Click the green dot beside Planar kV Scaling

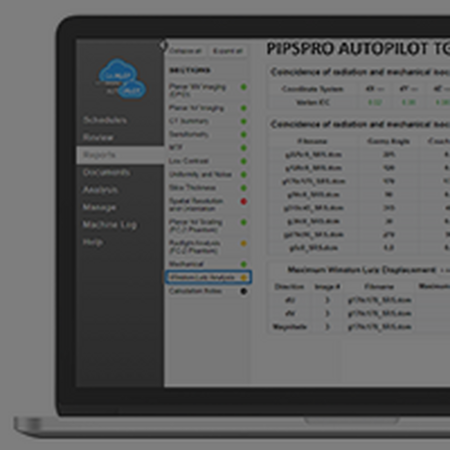pos(244,222)
